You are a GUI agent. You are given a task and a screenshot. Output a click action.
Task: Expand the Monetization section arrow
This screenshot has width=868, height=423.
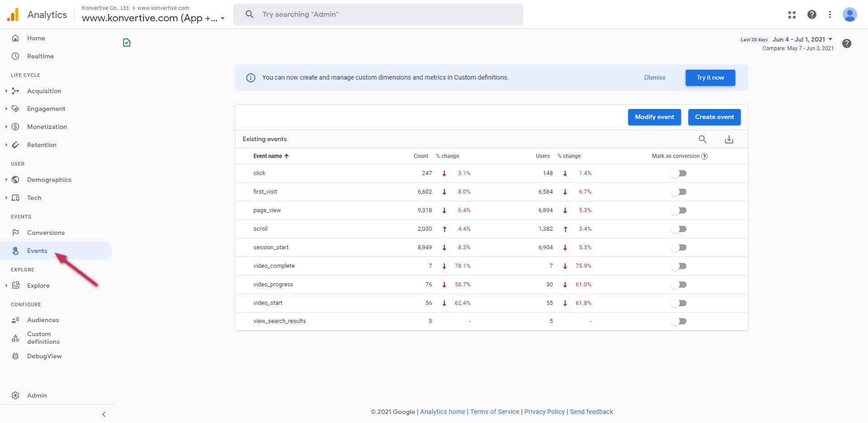[6, 127]
